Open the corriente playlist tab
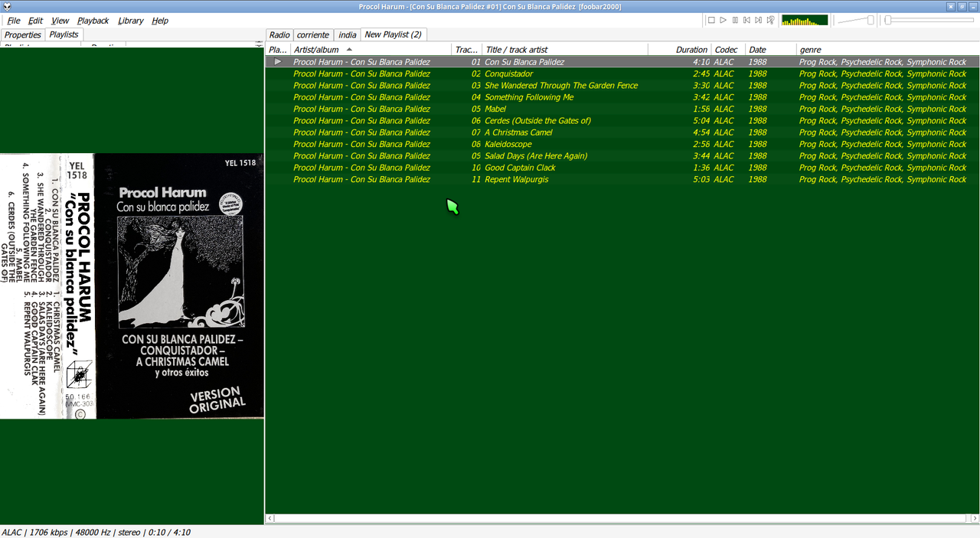 (x=313, y=35)
